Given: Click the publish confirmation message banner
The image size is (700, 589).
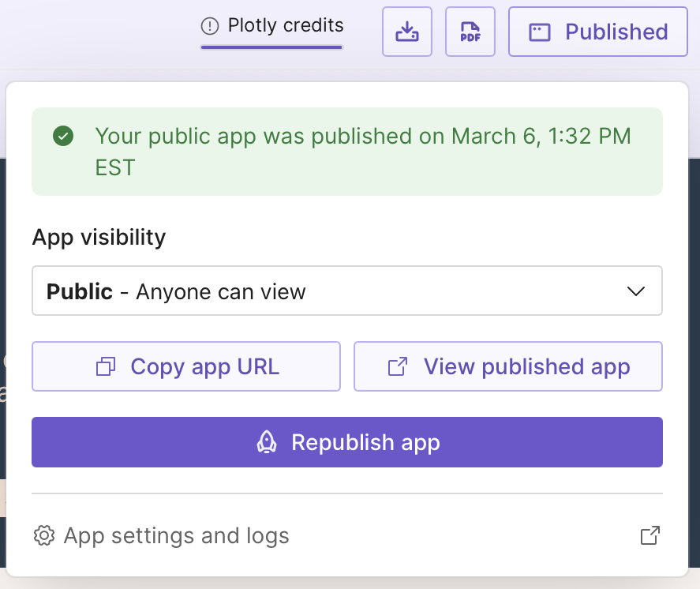Looking at the screenshot, I should pos(347,151).
